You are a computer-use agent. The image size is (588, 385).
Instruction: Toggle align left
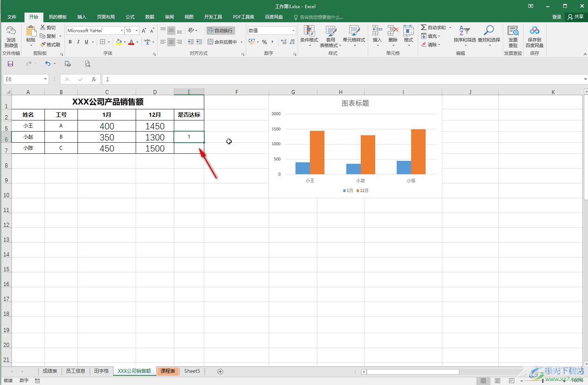point(163,42)
